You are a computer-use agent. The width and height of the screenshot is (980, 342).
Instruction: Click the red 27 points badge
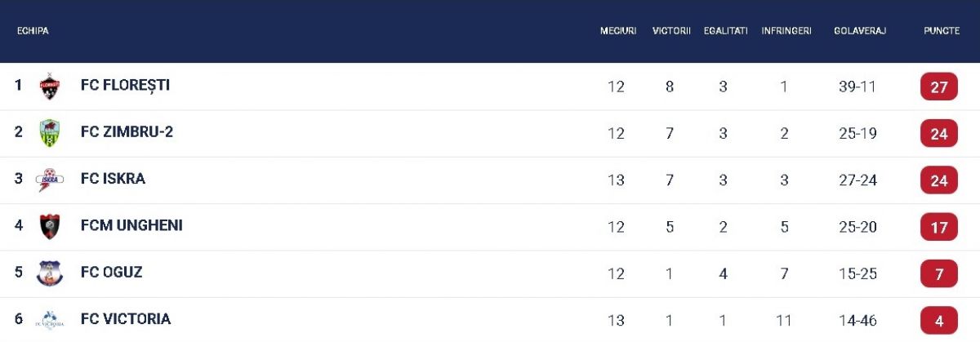click(x=938, y=87)
